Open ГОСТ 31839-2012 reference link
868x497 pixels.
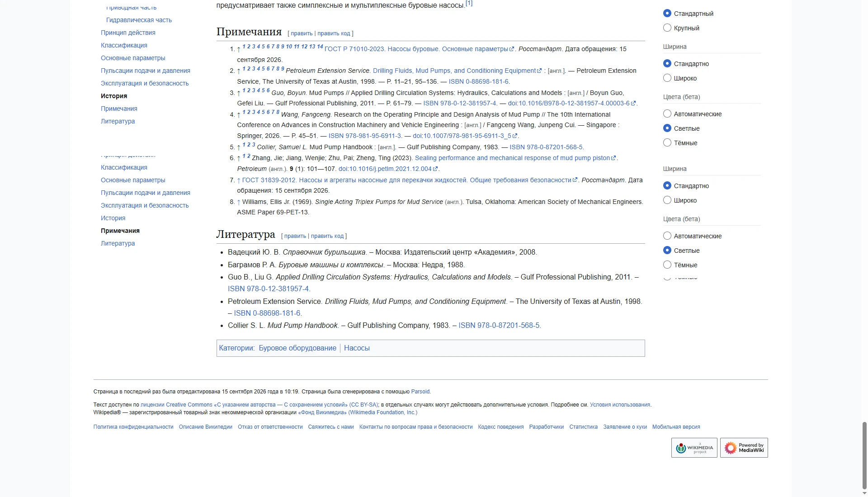point(407,180)
